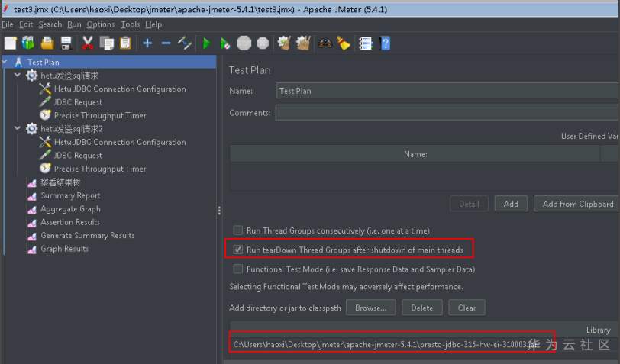Screen dimensions: 620x364
Task: Select Hetu JDBC Connection Configuration under hetu发送sql请求2
Action: (120, 142)
